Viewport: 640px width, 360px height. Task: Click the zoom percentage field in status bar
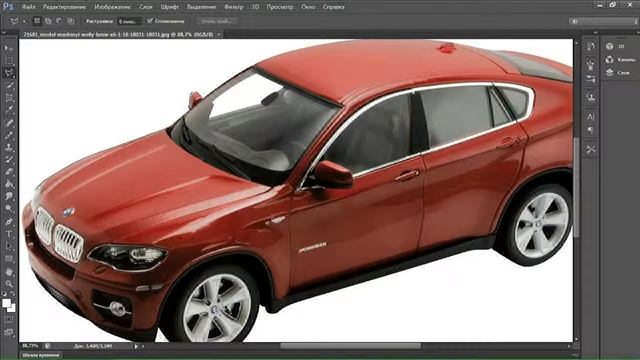click(30, 346)
